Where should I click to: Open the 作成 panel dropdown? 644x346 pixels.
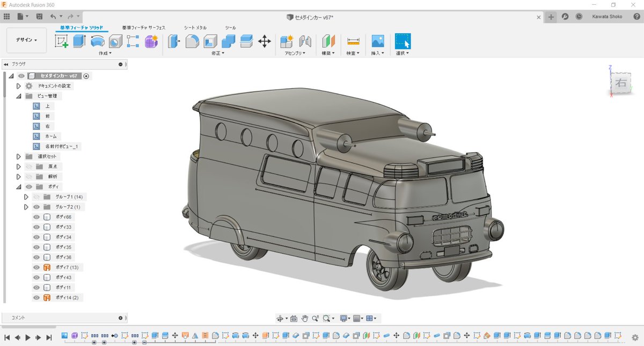pyautogui.click(x=106, y=53)
